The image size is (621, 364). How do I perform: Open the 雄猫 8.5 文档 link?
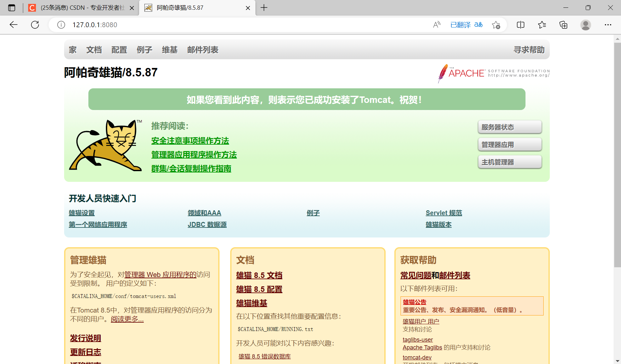tap(259, 275)
